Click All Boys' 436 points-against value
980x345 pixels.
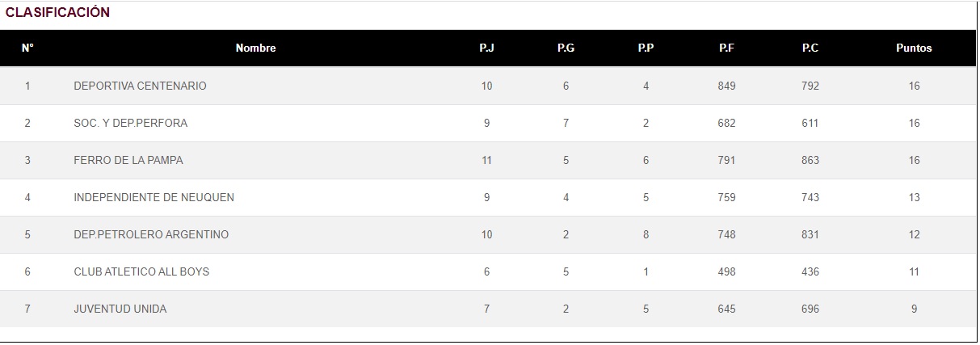coord(810,272)
